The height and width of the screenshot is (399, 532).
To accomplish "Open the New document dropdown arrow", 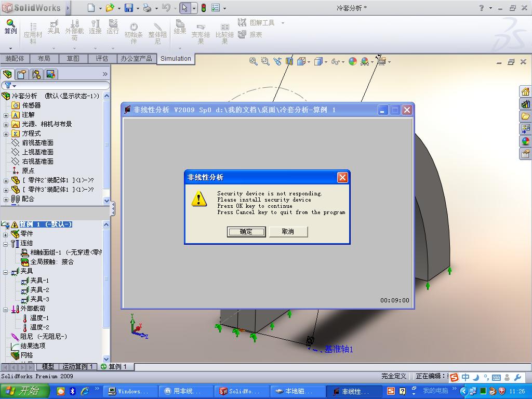I will pyautogui.click(x=100, y=8).
